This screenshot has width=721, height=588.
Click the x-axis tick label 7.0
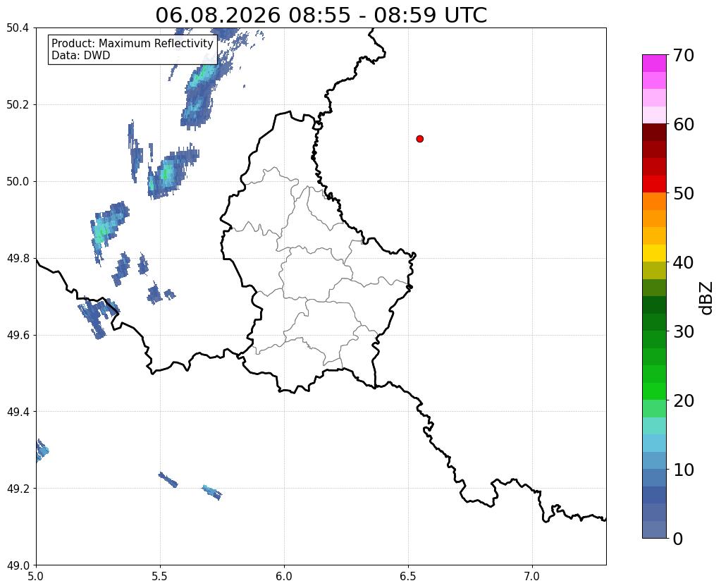coord(532,576)
